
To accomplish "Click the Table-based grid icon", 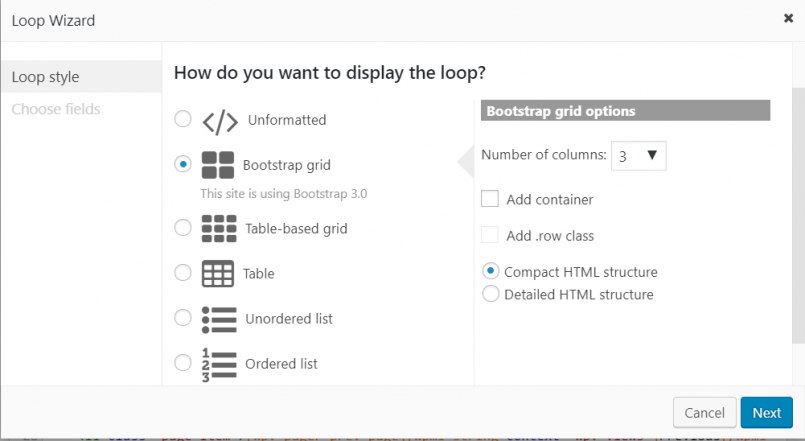I will coord(219,228).
